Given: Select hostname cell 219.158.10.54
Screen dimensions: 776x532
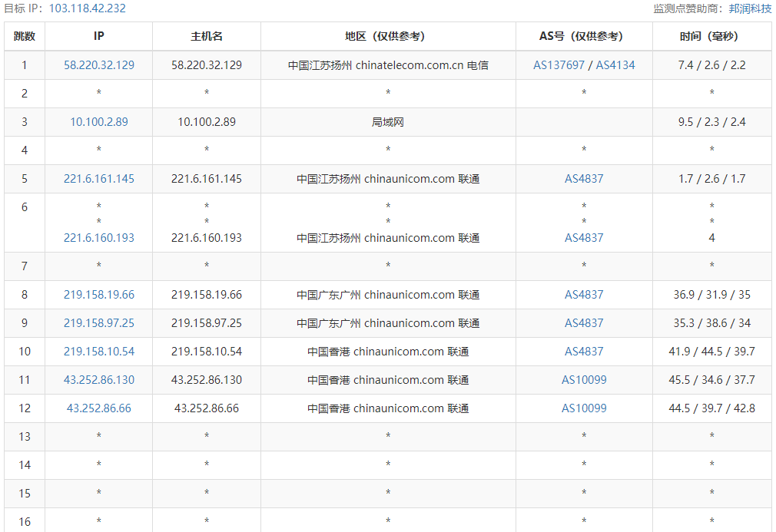Looking at the screenshot, I should [207, 352].
